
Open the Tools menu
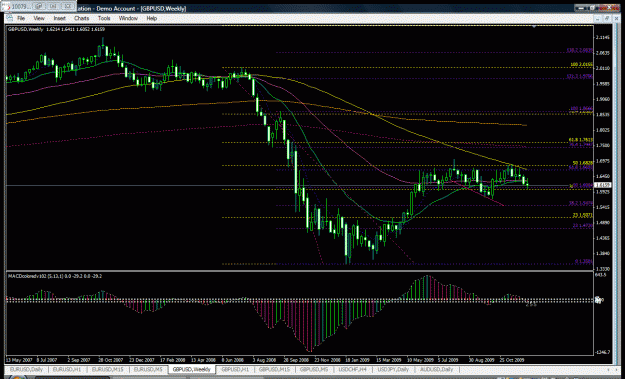[x=104, y=18]
